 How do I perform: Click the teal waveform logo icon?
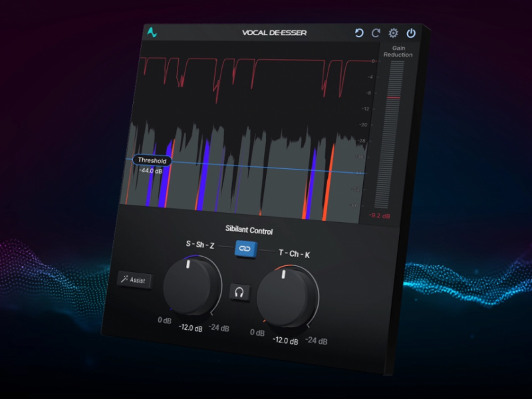(152, 33)
